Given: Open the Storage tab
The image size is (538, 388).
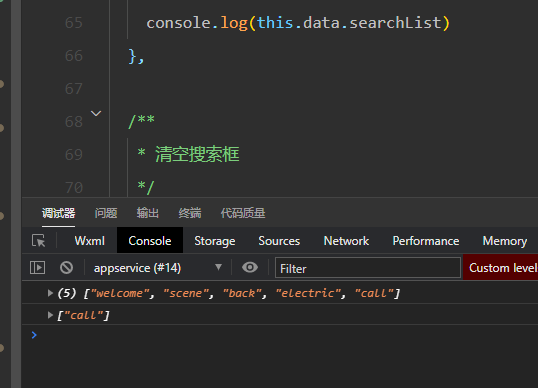Looking at the screenshot, I should (x=215, y=241).
